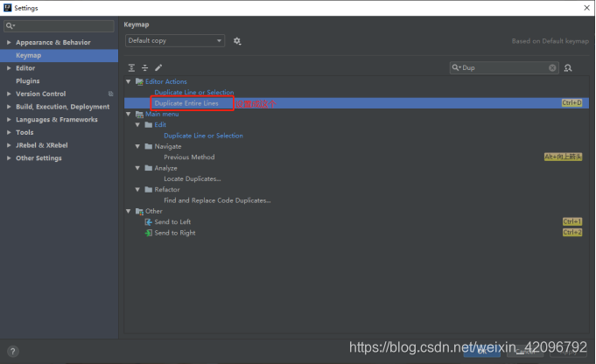
Task: Open Other Settings category
Action: point(39,158)
